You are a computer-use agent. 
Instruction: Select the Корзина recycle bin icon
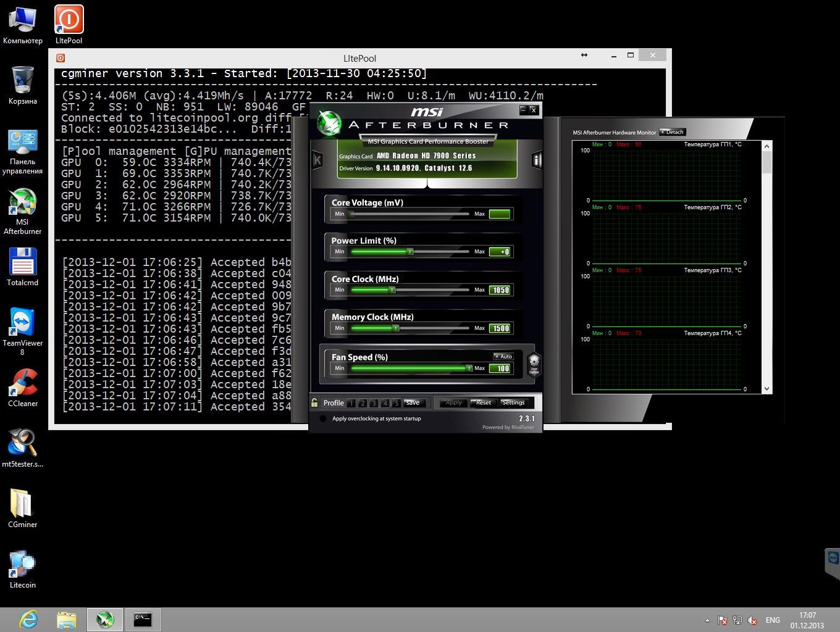(23, 85)
